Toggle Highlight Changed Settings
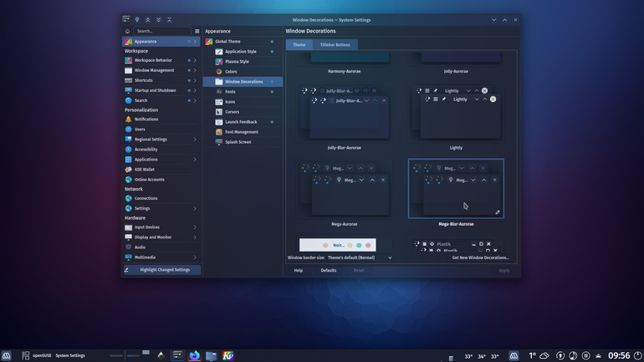Screen dimensions: 644x362 161,270
